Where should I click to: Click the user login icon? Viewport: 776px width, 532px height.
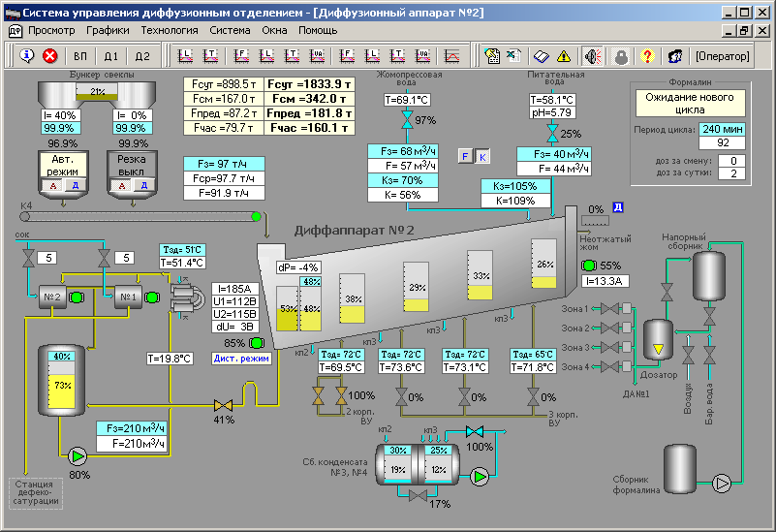tap(675, 56)
